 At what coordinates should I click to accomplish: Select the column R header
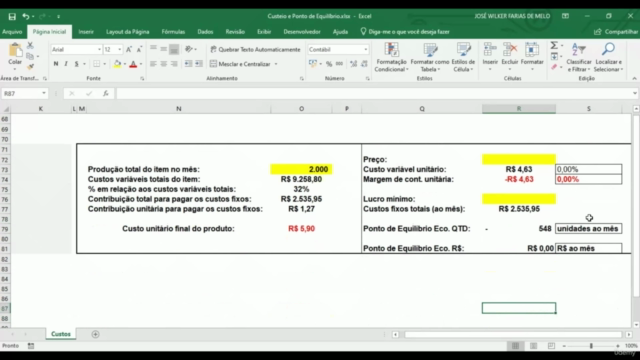pyautogui.click(x=519, y=109)
